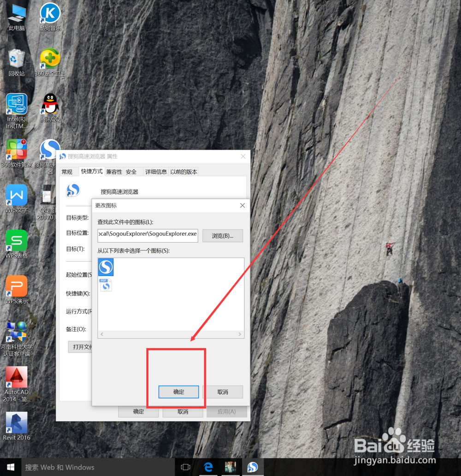The image size is (461, 476).
Task: Click 确定 in the 属性 window
Action: 138,411
